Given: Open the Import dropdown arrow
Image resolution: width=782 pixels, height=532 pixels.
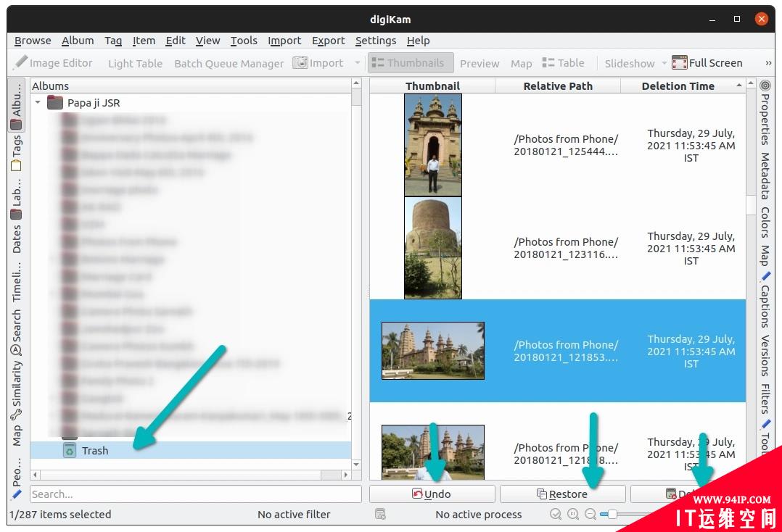Looking at the screenshot, I should pos(357,63).
